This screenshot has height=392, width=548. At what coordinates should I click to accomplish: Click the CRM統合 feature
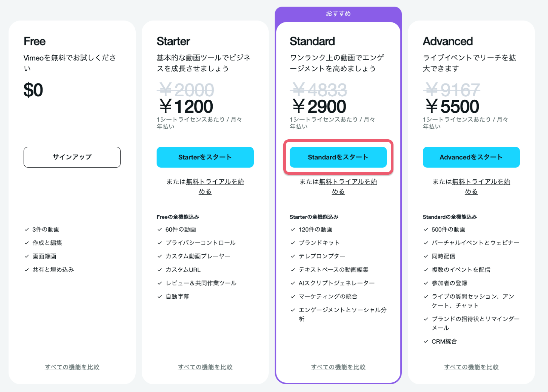tap(444, 341)
